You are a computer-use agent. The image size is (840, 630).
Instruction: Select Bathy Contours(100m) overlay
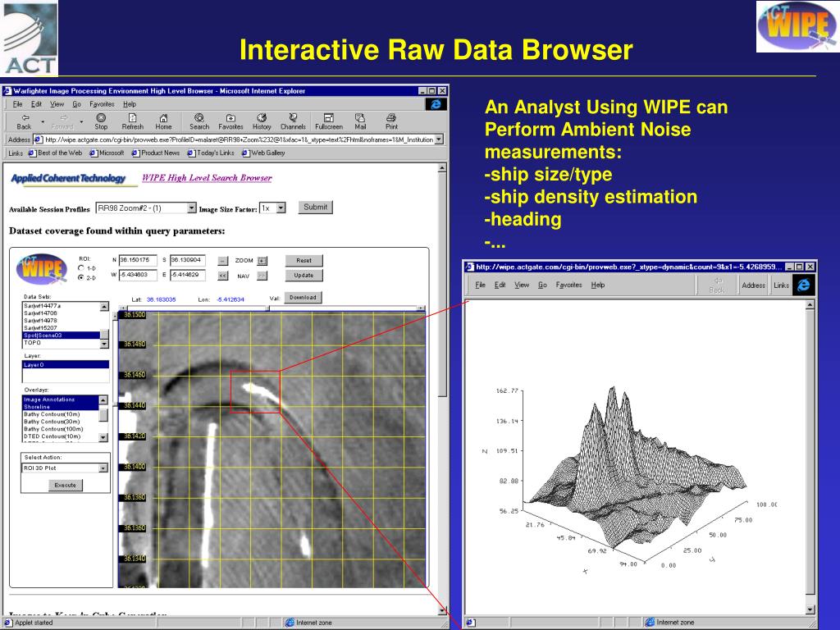(x=61, y=429)
